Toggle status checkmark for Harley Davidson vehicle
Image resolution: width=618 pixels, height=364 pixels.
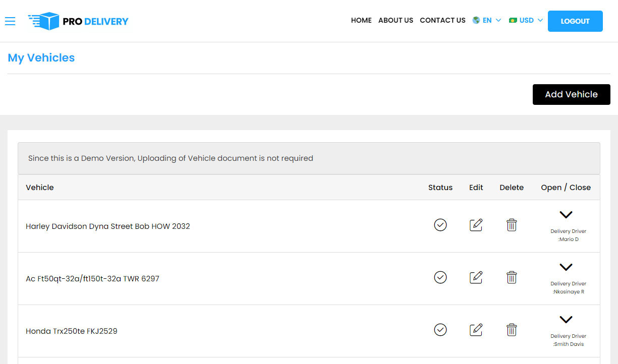pyautogui.click(x=440, y=225)
